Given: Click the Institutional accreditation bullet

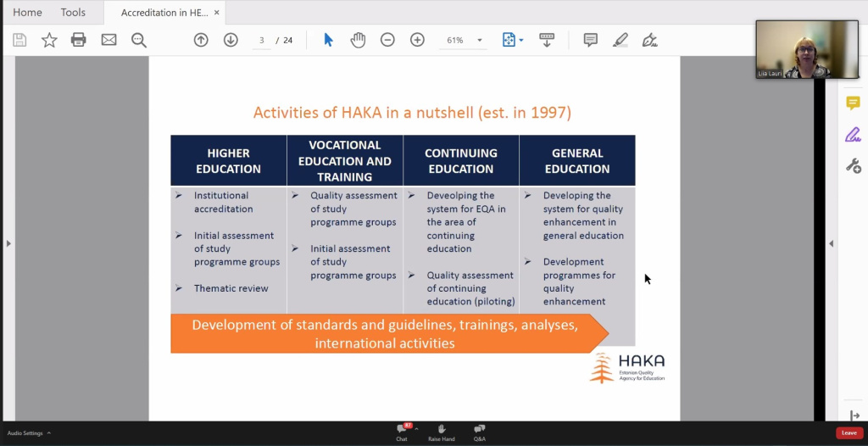Looking at the screenshot, I should [223, 202].
